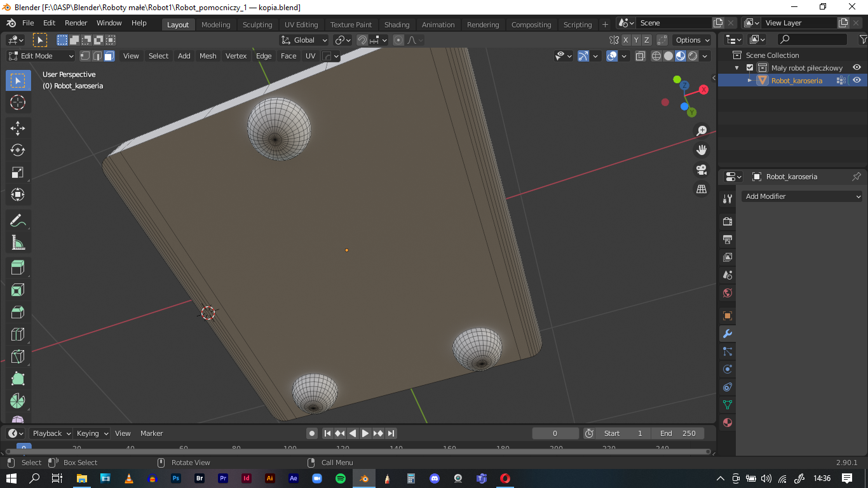The image size is (868, 488).
Task: Enable face select mode
Action: pos(109,56)
